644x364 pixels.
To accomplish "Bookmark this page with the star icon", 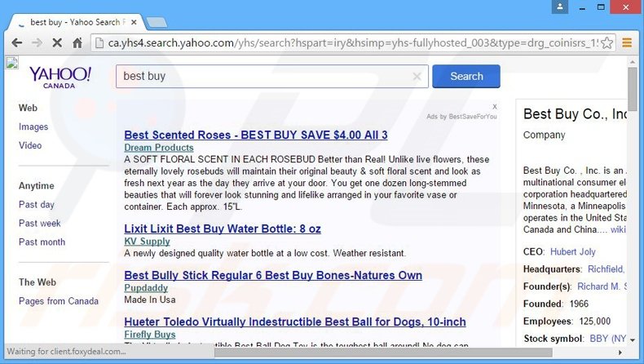I will coord(607,42).
